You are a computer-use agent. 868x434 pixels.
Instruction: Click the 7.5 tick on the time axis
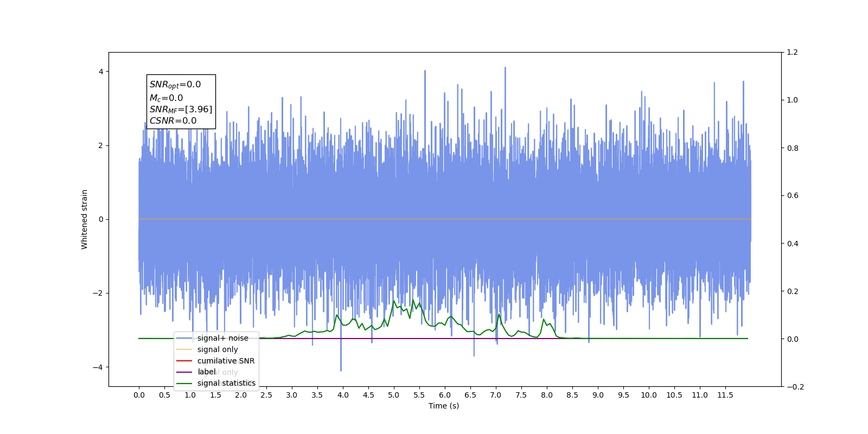click(521, 395)
